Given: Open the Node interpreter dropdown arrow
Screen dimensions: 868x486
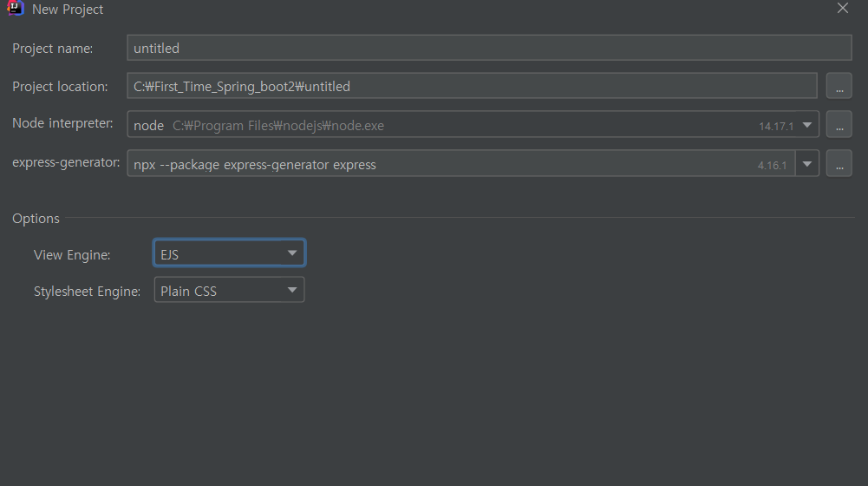Looking at the screenshot, I should [x=807, y=125].
